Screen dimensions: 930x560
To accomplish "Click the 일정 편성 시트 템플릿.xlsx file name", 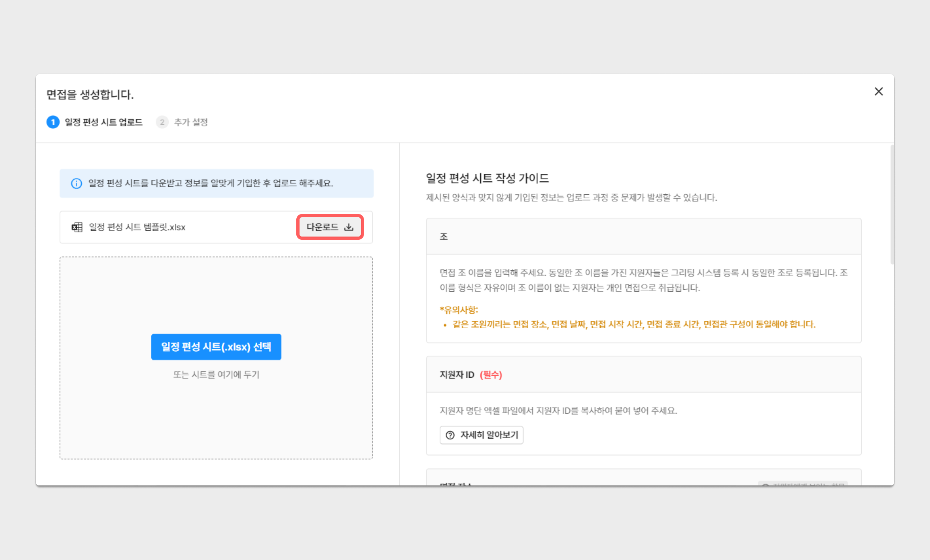I will (x=137, y=227).
